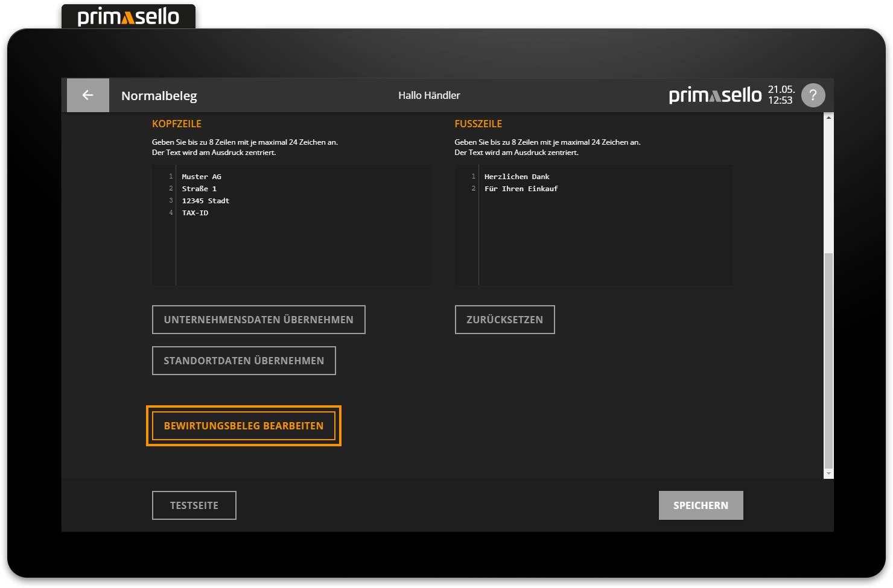Click the 'Straße 1' line in Kopfzeile

[200, 189]
